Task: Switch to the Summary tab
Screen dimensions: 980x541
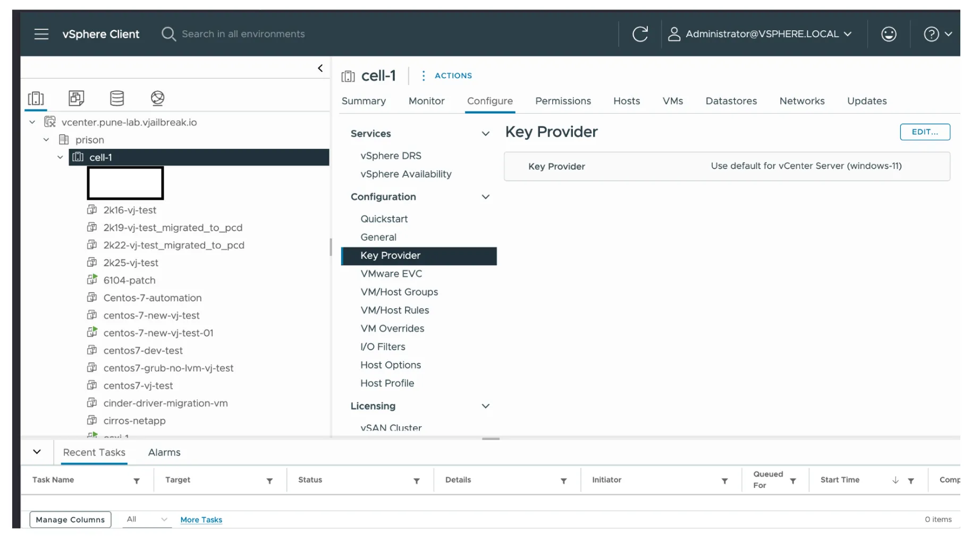Action: pyautogui.click(x=364, y=101)
